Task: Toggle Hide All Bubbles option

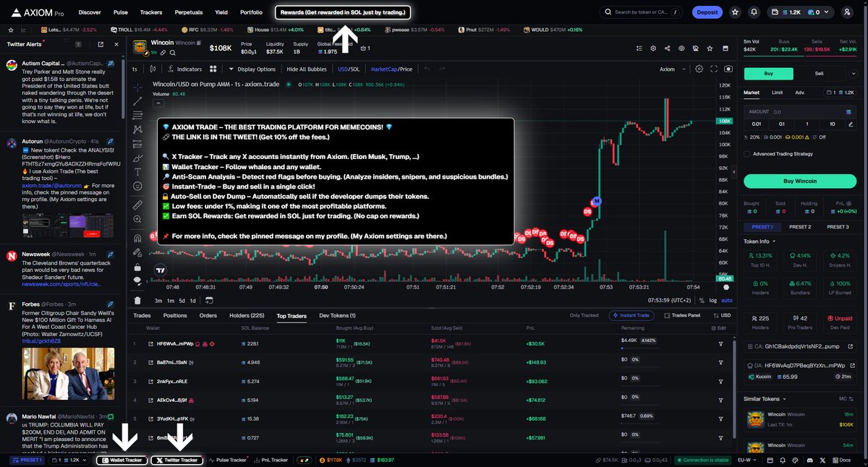Action: (x=307, y=69)
